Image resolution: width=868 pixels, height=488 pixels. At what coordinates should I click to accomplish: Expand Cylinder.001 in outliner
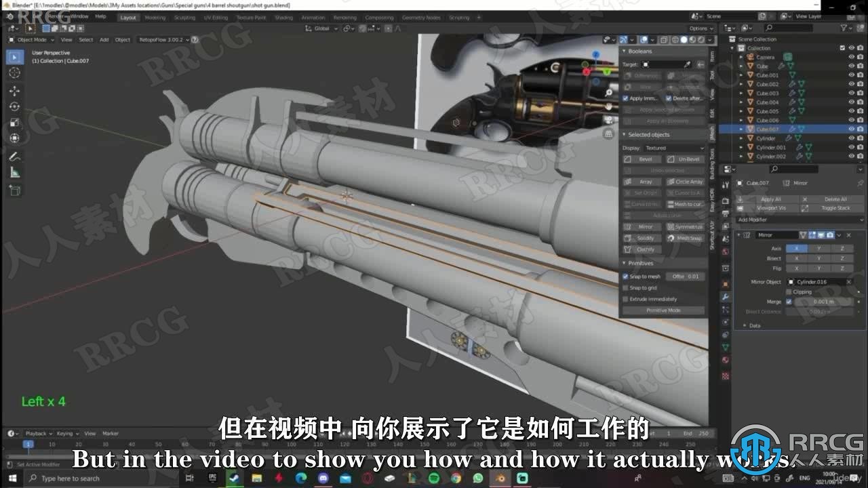741,147
